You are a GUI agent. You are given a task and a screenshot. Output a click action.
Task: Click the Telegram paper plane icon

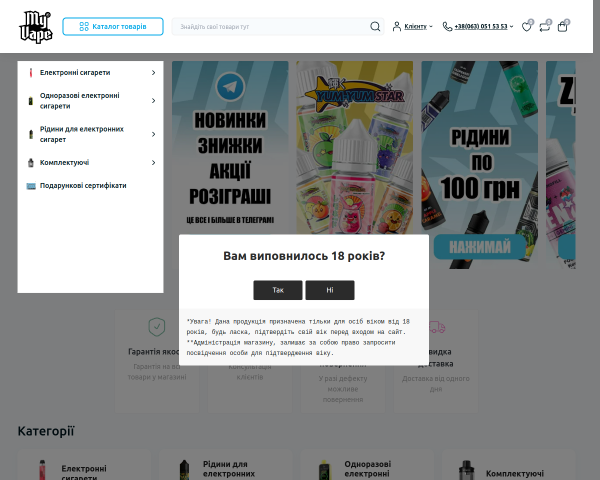pyautogui.click(x=230, y=87)
